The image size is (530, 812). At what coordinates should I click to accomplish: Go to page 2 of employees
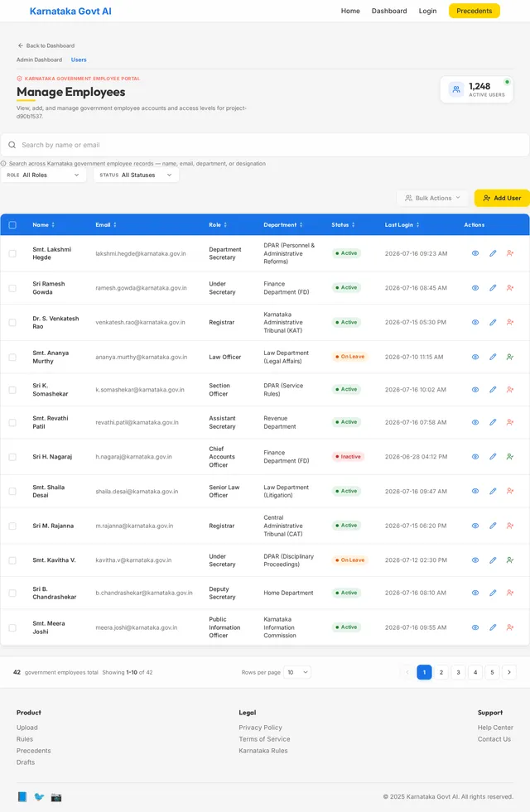tap(441, 672)
